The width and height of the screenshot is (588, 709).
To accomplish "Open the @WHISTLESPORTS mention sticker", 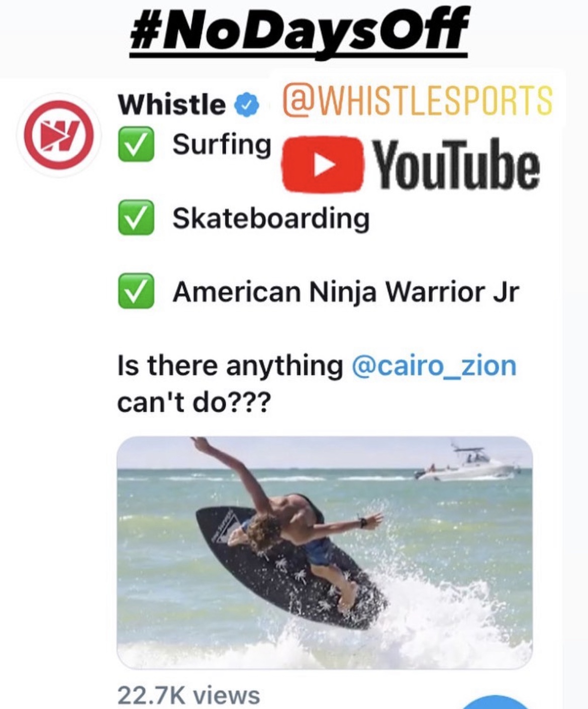I will tap(418, 100).
